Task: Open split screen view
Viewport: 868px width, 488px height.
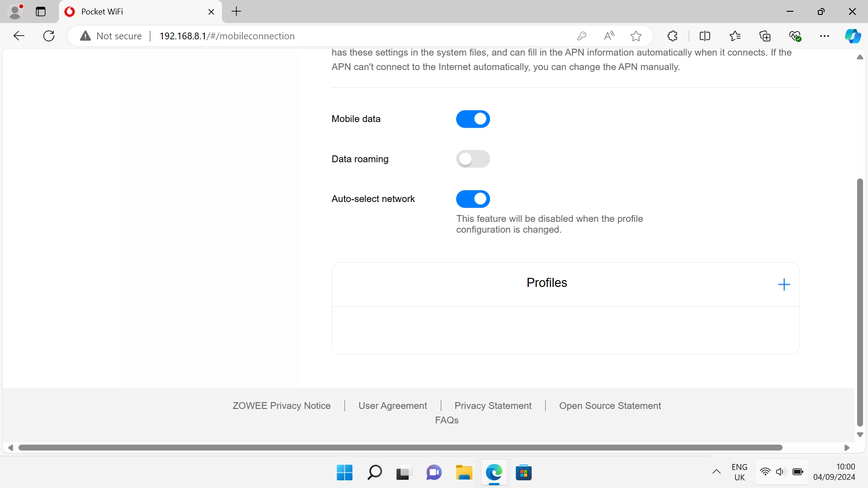Action: coord(705,36)
